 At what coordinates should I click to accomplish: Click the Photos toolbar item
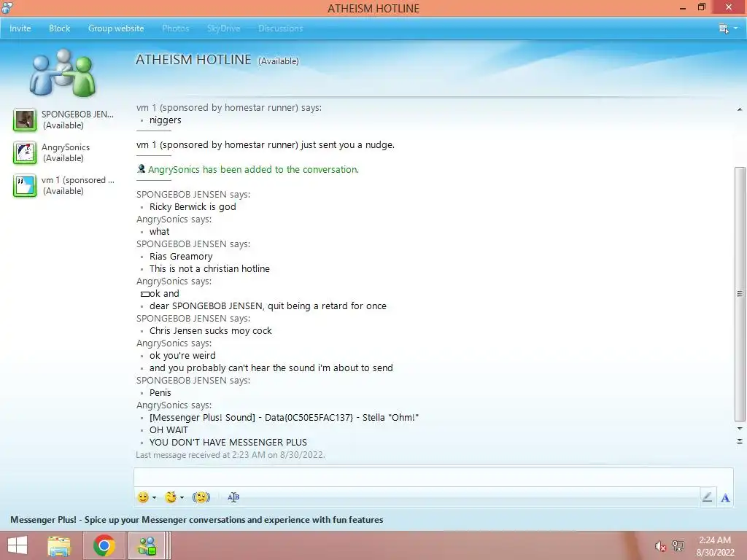pos(175,28)
